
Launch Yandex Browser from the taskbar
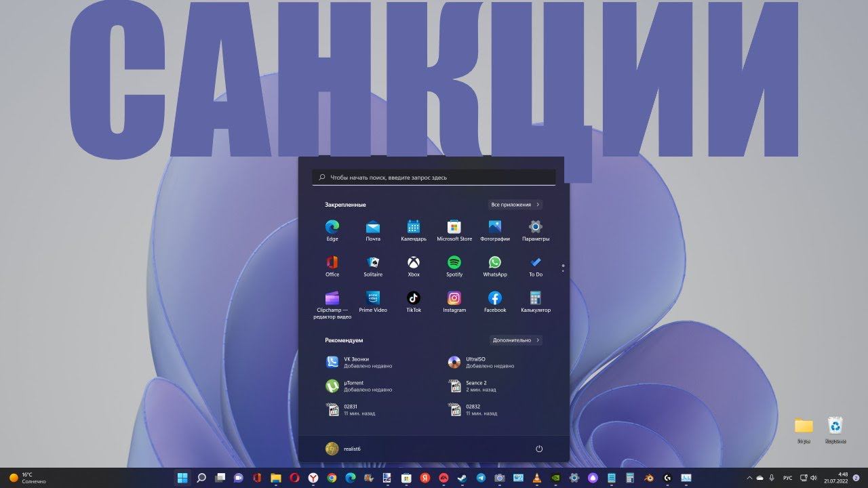313,478
